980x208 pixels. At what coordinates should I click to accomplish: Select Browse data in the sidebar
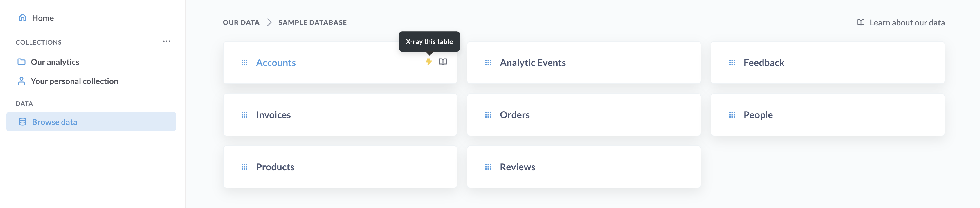54,122
